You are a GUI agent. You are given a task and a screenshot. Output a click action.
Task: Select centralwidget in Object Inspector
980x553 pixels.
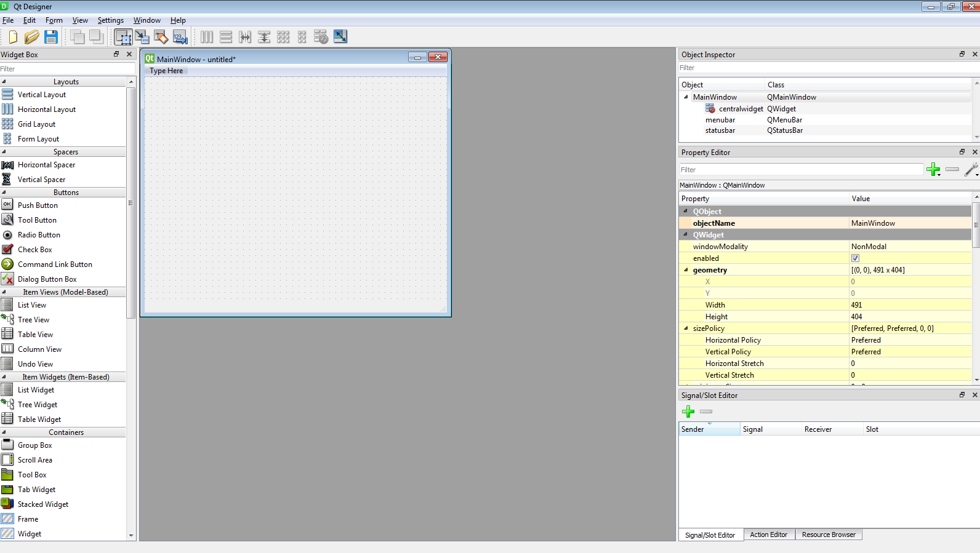tap(741, 109)
